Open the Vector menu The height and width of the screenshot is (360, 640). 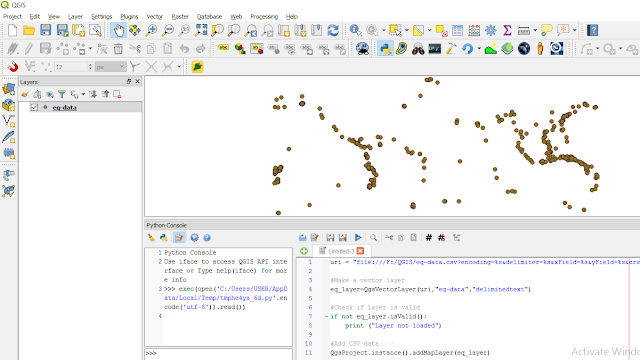tap(154, 16)
